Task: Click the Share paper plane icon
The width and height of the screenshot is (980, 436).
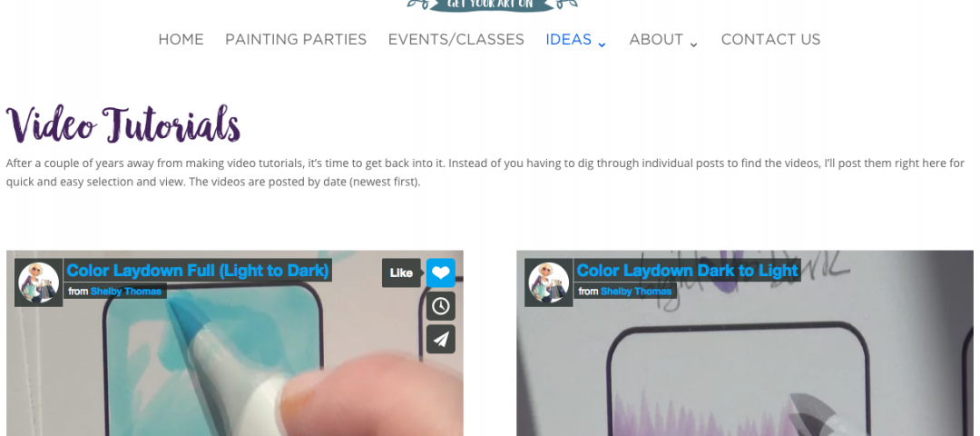Action: pyautogui.click(x=441, y=339)
